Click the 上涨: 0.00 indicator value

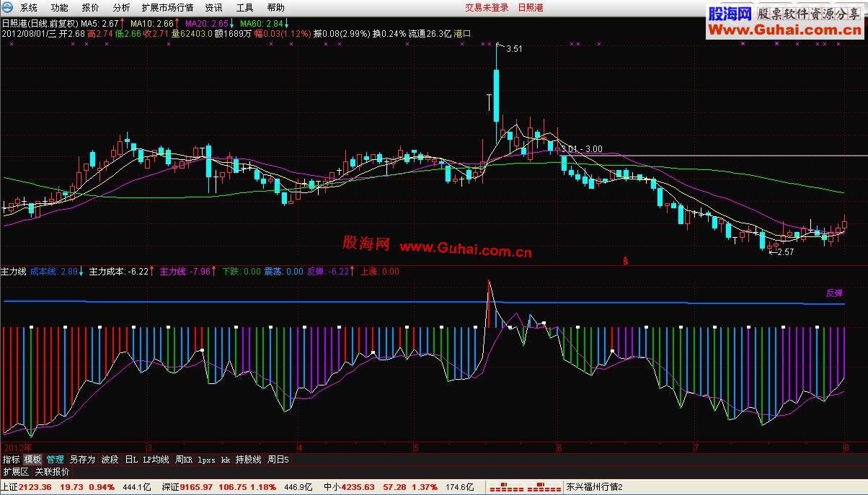click(x=379, y=272)
